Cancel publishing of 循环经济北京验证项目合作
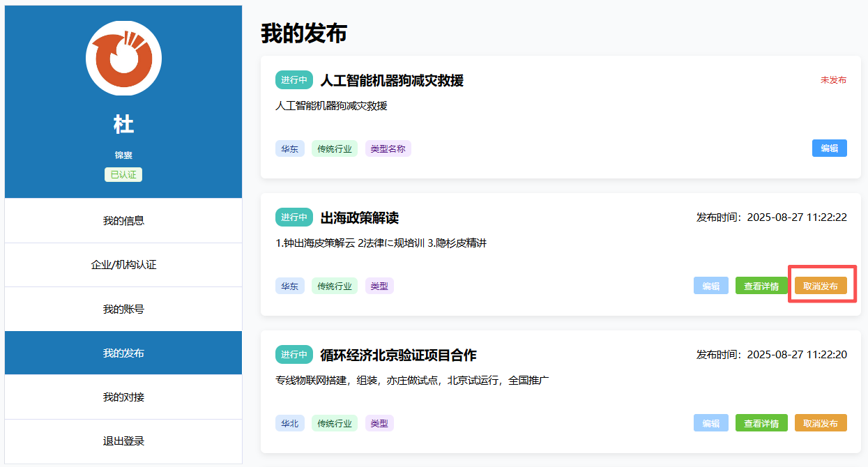 pos(821,423)
